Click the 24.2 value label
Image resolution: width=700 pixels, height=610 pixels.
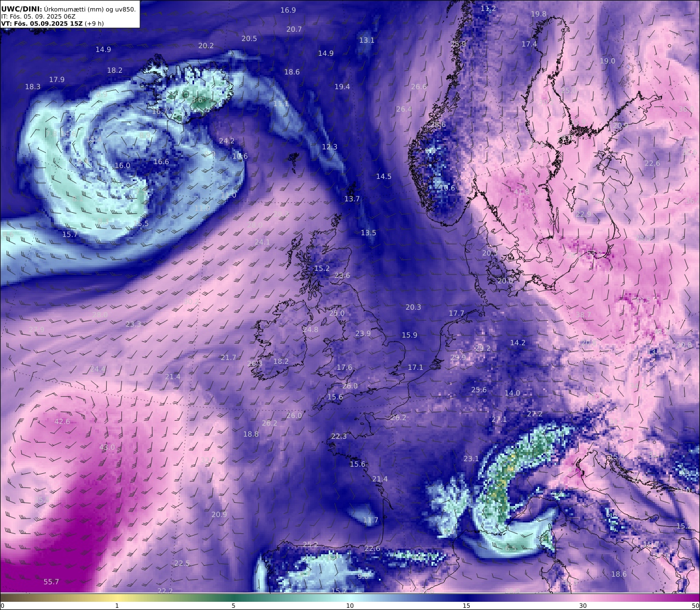tap(227, 141)
